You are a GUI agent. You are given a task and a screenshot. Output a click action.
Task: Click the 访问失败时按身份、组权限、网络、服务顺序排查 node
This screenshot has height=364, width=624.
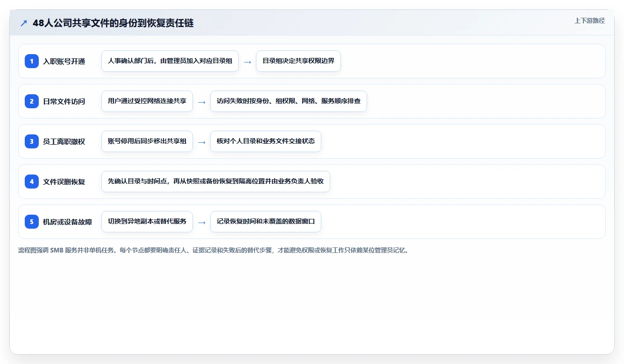tap(289, 101)
